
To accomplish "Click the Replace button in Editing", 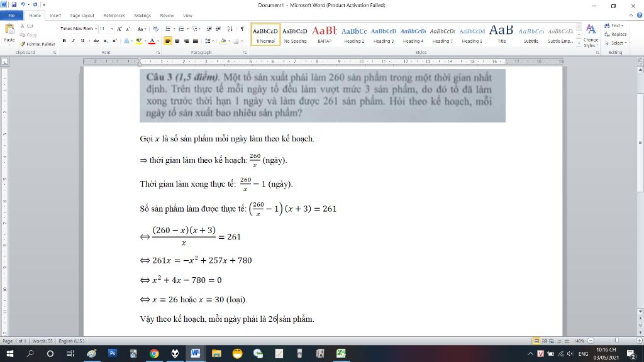I will point(616,34).
